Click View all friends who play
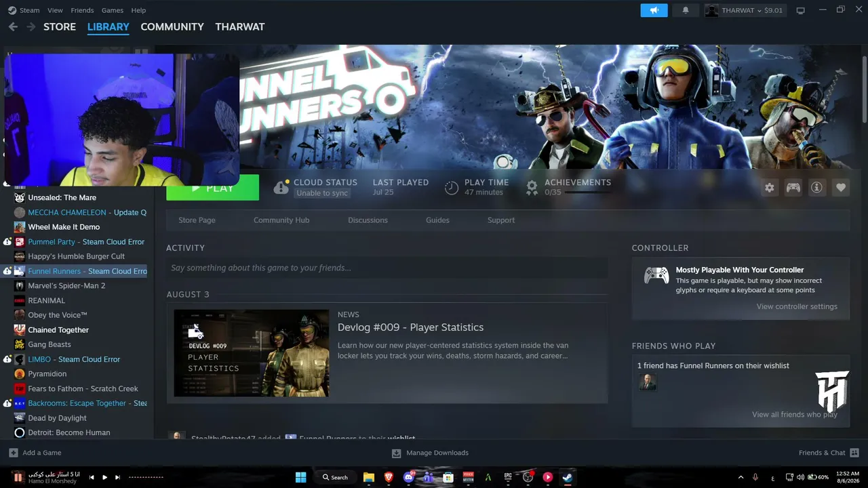The image size is (868, 488). tap(795, 414)
